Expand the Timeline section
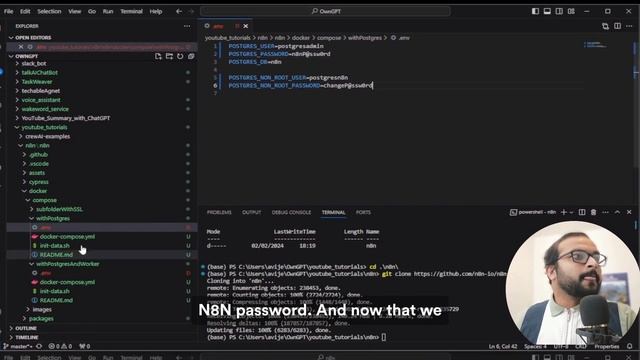640x360 pixels. (x=27, y=338)
